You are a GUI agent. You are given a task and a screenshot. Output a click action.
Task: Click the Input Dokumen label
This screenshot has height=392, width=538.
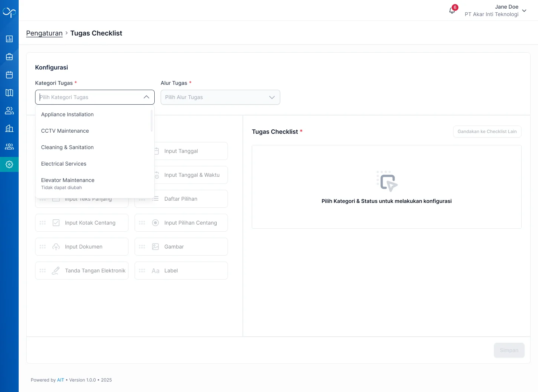(x=84, y=247)
